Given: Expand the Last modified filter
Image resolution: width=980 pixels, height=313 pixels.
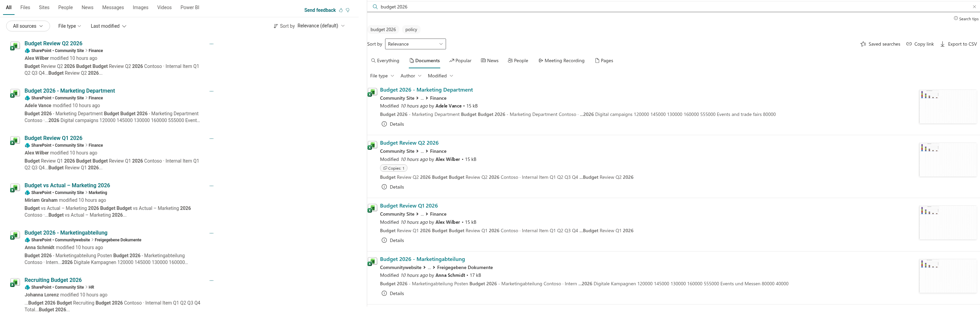Looking at the screenshot, I should (108, 26).
